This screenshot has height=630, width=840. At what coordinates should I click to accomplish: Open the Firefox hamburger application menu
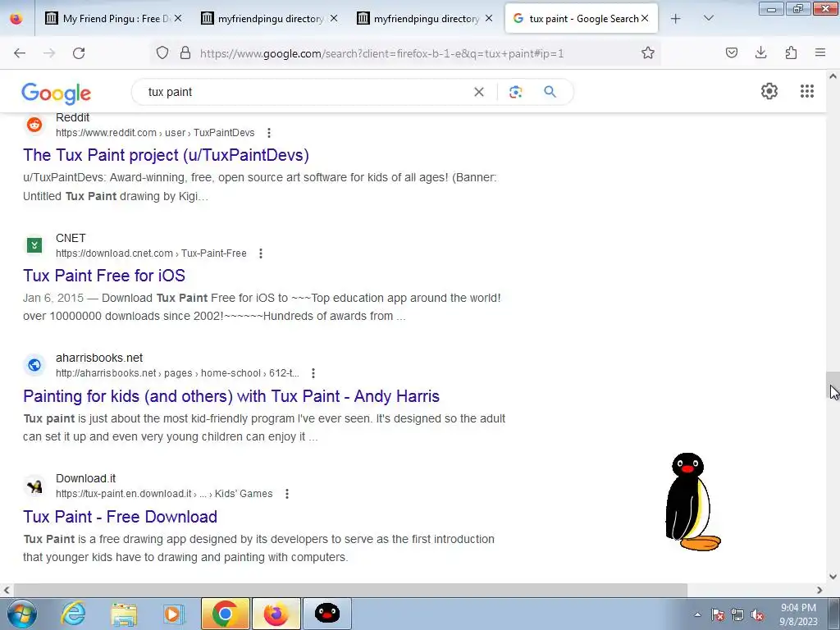pos(820,52)
